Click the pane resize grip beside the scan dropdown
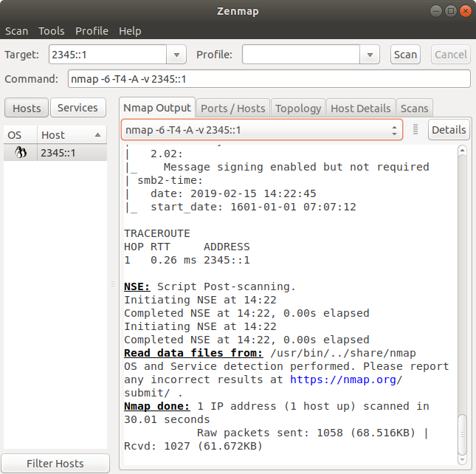The image size is (476, 474). (415, 130)
